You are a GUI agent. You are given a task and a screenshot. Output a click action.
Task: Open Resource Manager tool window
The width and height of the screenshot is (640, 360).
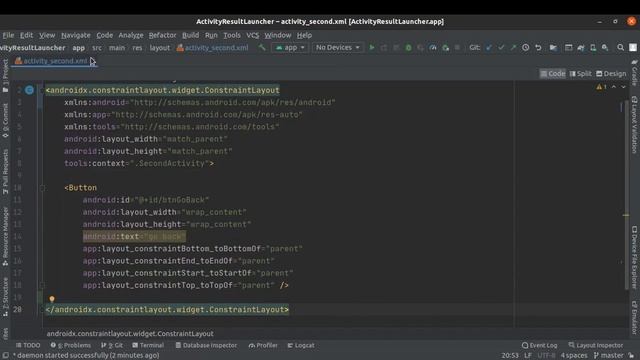pyautogui.click(x=5, y=237)
